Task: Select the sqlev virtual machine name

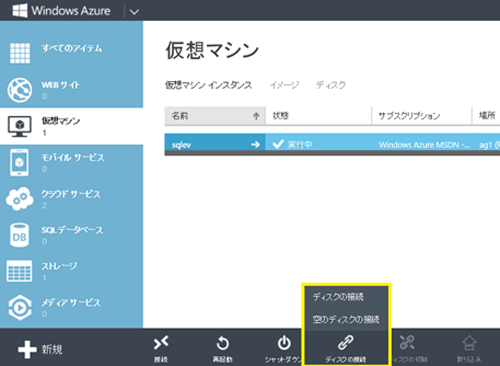Action: 181,145
